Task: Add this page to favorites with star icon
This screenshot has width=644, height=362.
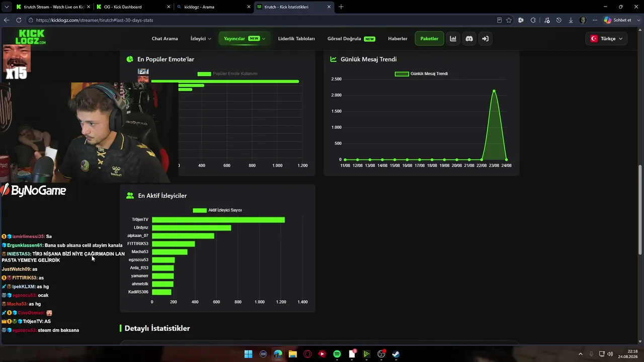Action: pos(509,20)
